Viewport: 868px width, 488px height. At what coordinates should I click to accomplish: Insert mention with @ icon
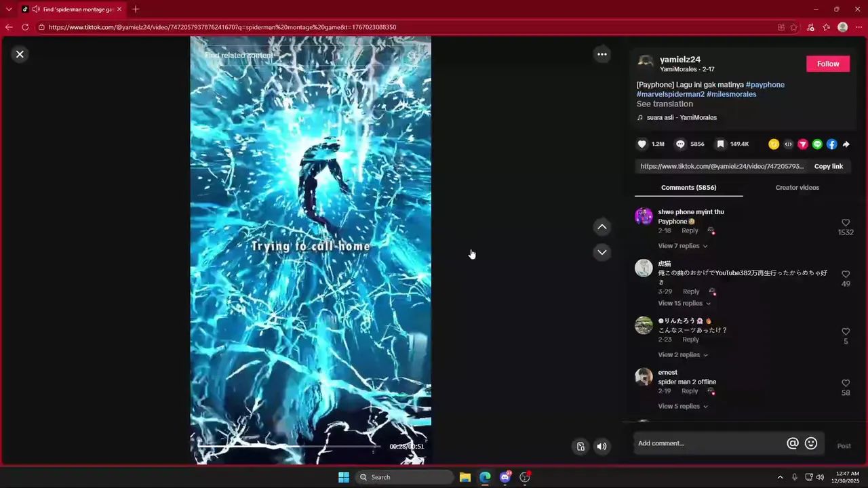(792, 443)
